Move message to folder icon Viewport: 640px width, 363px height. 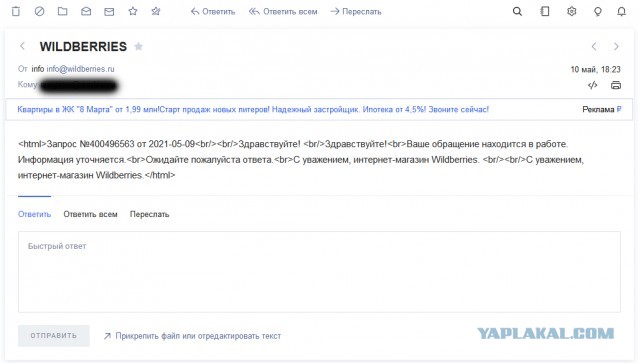[62, 11]
